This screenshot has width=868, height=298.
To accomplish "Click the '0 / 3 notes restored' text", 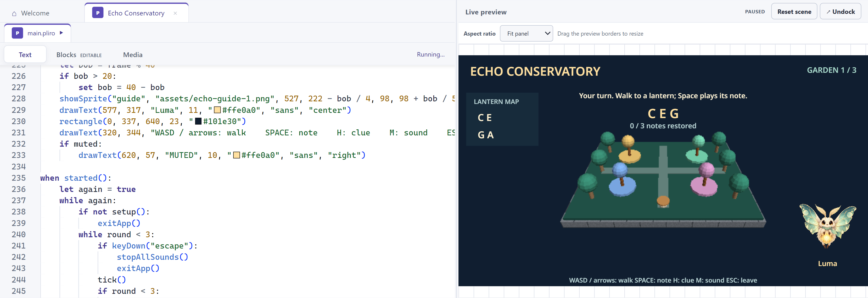I will [x=663, y=126].
